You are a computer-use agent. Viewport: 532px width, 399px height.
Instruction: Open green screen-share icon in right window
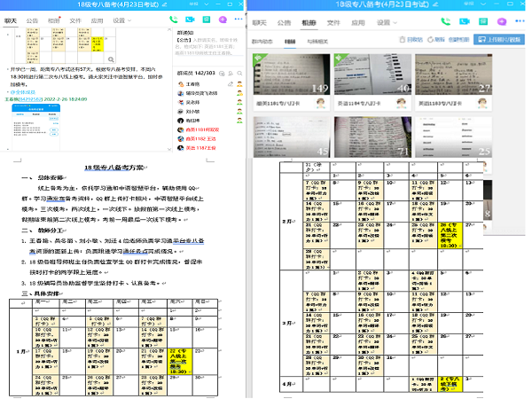click(483, 21)
